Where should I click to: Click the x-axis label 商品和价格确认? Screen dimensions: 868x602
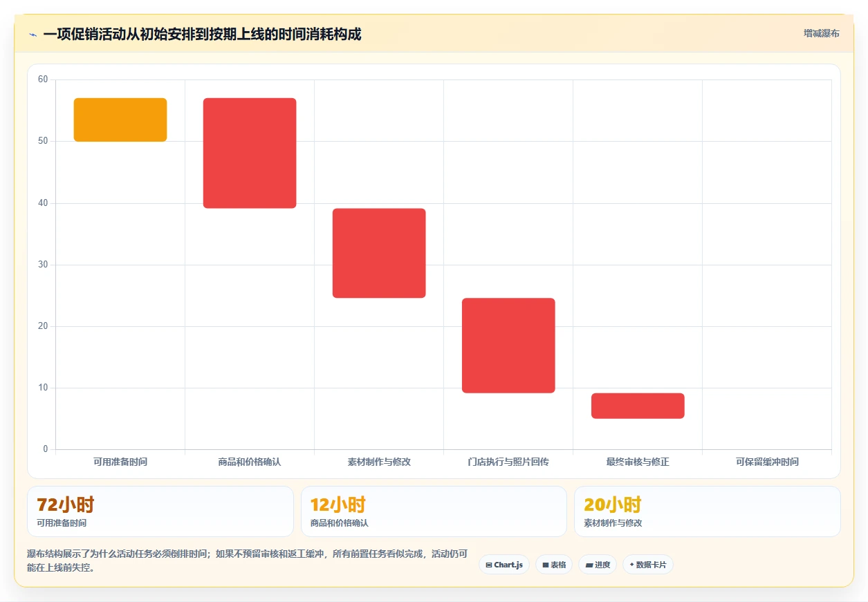pyautogui.click(x=250, y=462)
